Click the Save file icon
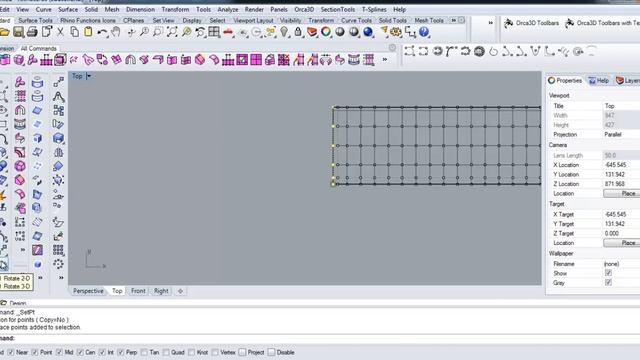Viewport: 640px width, 360px height. click(18, 32)
